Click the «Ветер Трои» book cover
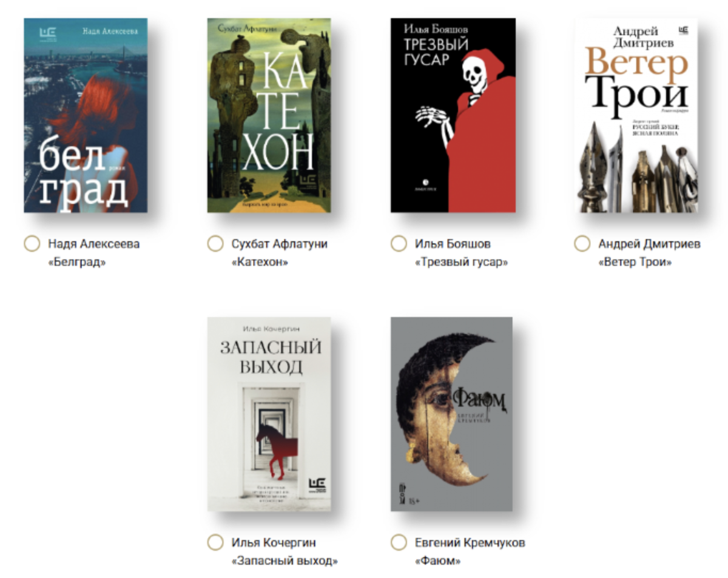This screenshot has height=578, width=728. [x=636, y=115]
